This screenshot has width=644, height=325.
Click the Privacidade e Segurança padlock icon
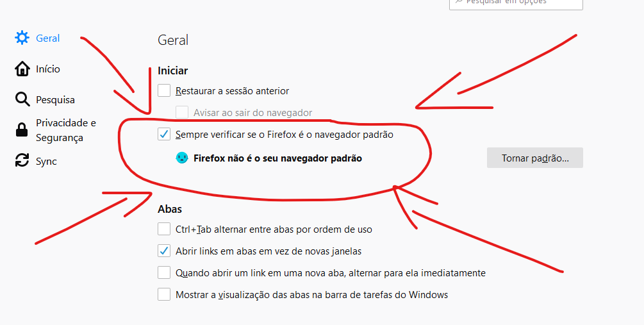[x=21, y=130]
